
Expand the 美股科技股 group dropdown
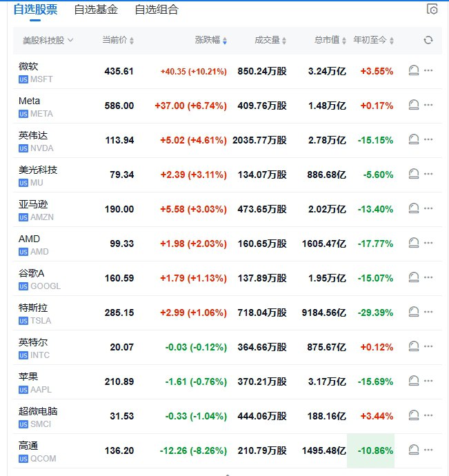48,40
